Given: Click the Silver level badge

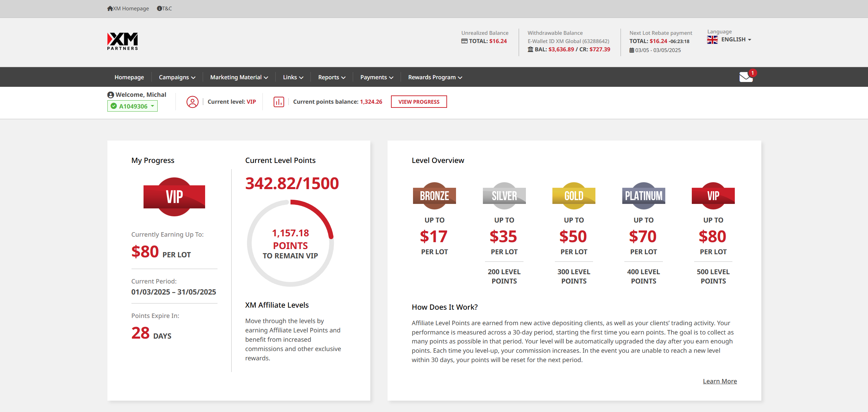Looking at the screenshot, I should pyautogui.click(x=504, y=196).
